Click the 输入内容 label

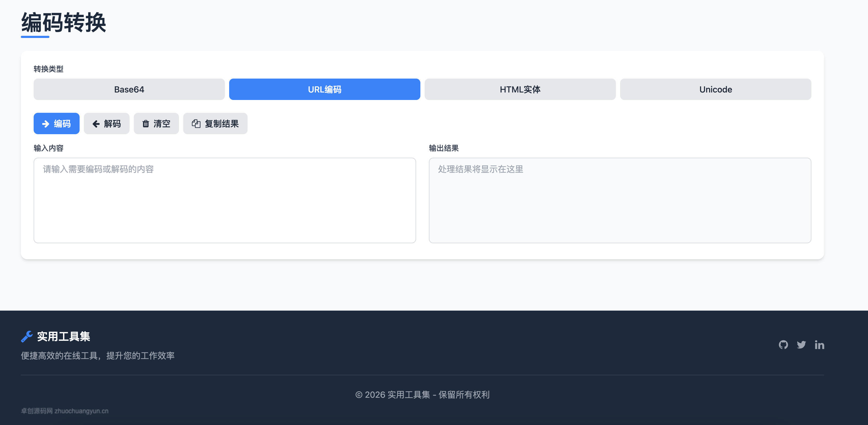(x=49, y=148)
